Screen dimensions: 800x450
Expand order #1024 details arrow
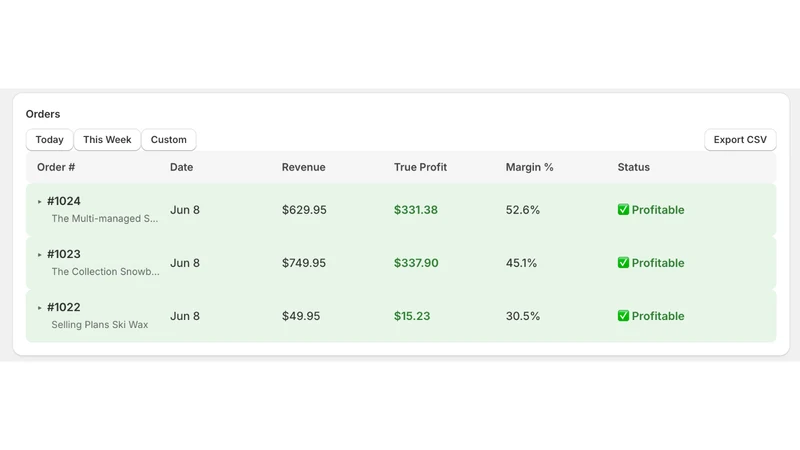point(39,202)
